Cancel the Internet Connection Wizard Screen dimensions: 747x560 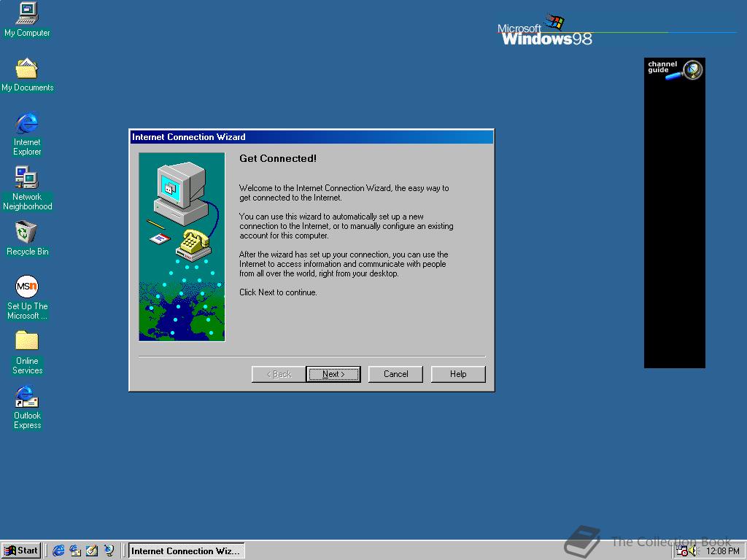point(395,374)
